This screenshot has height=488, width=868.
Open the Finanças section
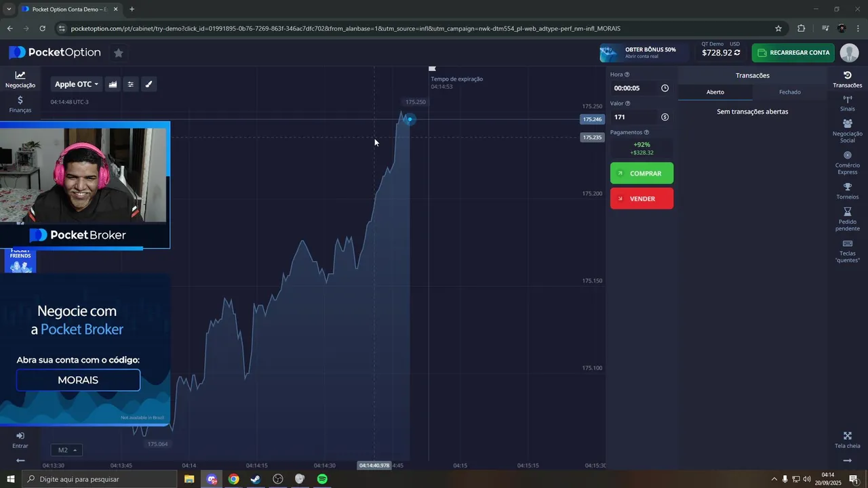pyautogui.click(x=20, y=104)
